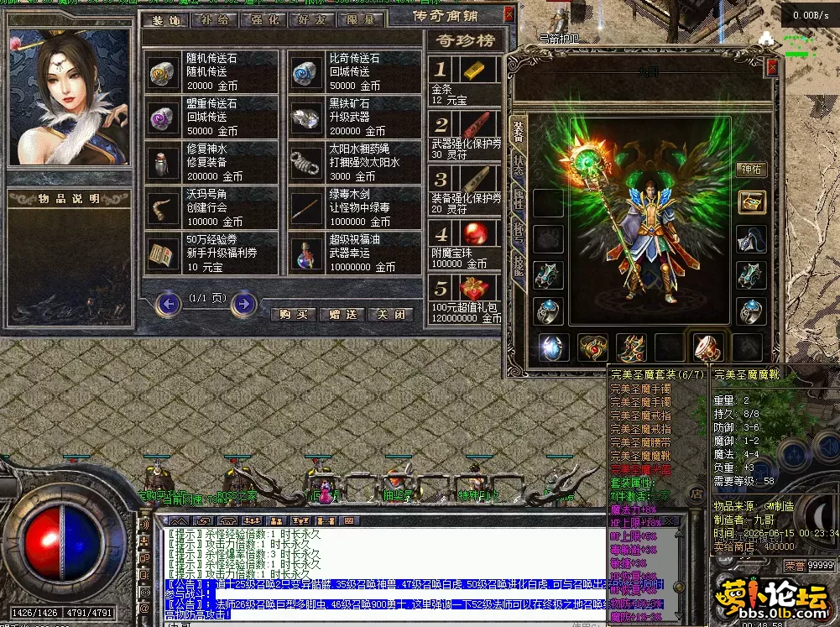Pick the 沃玛号角 horn icon

[164, 208]
